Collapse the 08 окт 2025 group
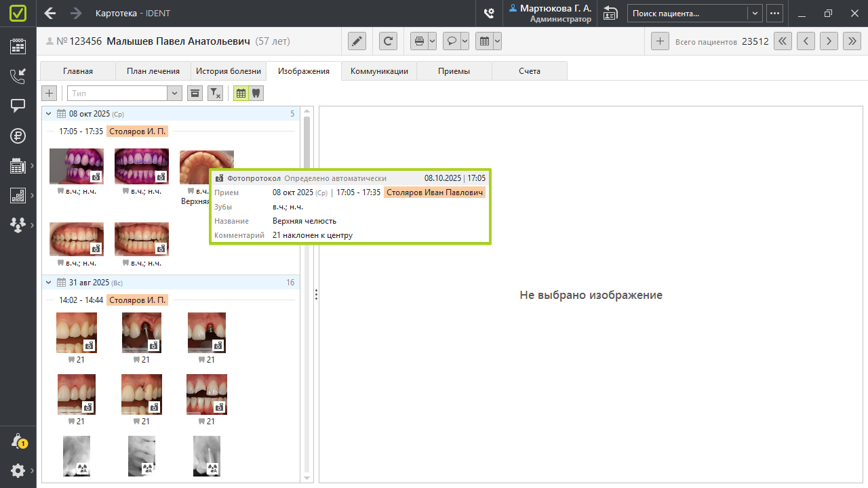The height and width of the screenshot is (488, 868). tap(48, 114)
